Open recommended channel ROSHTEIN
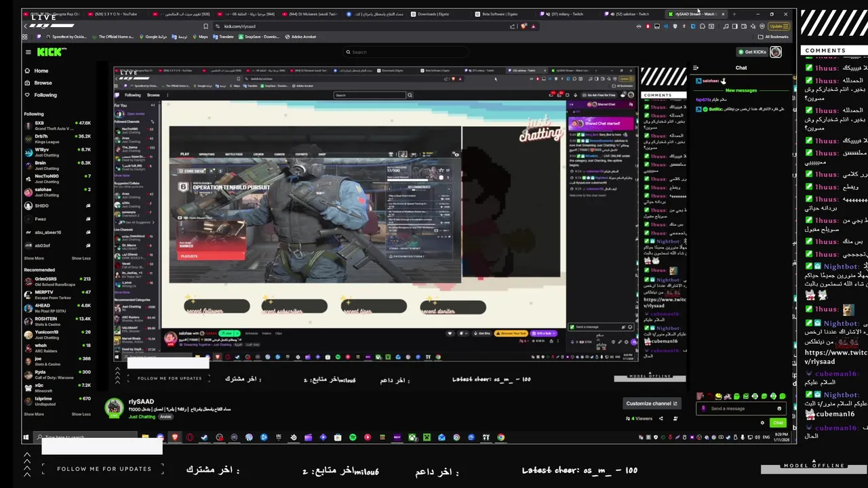Screen dimensions: 868x488 click(58, 321)
